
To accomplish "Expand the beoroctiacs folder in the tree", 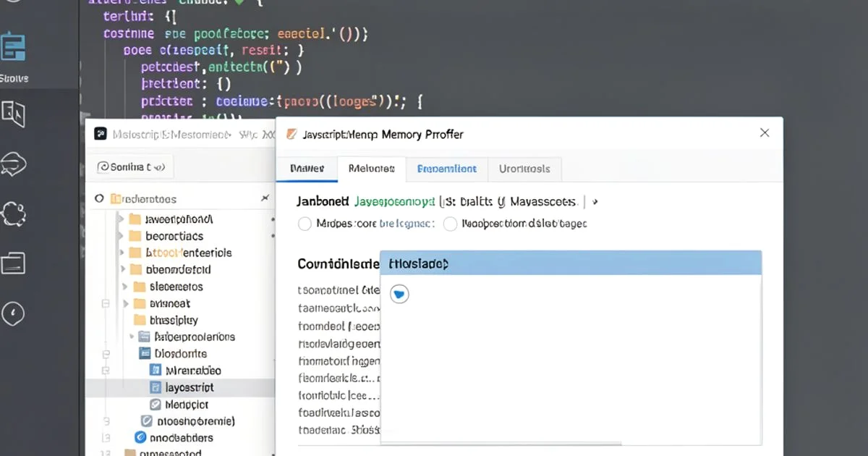I will pos(122,236).
